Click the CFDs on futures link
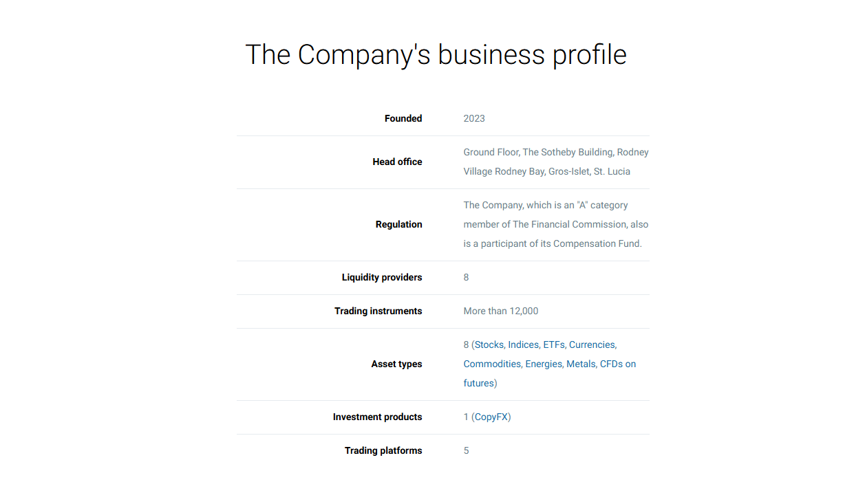 (617, 364)
